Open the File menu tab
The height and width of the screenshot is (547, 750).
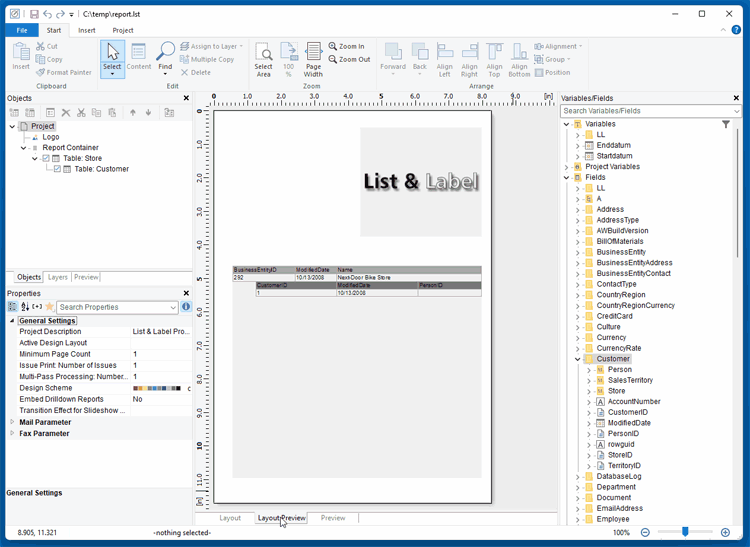(22, 30)
